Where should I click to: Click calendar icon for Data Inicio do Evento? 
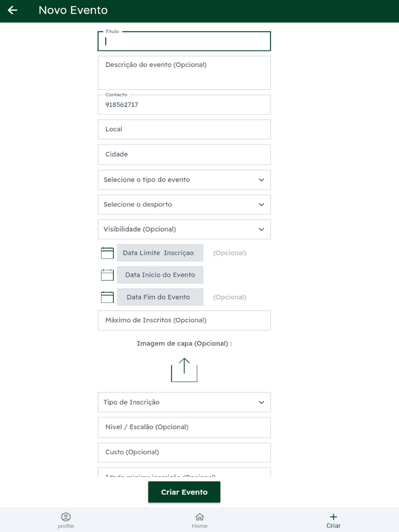(x=107, y=275)
